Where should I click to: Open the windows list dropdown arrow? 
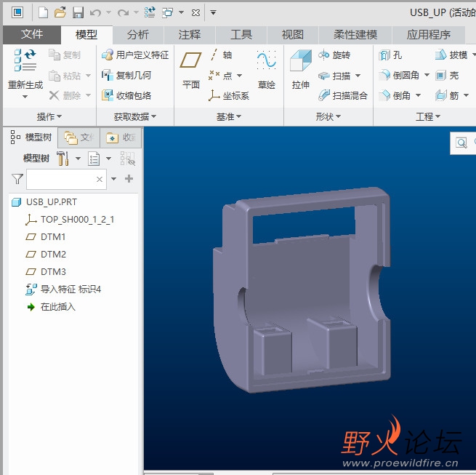pos(181,12)
